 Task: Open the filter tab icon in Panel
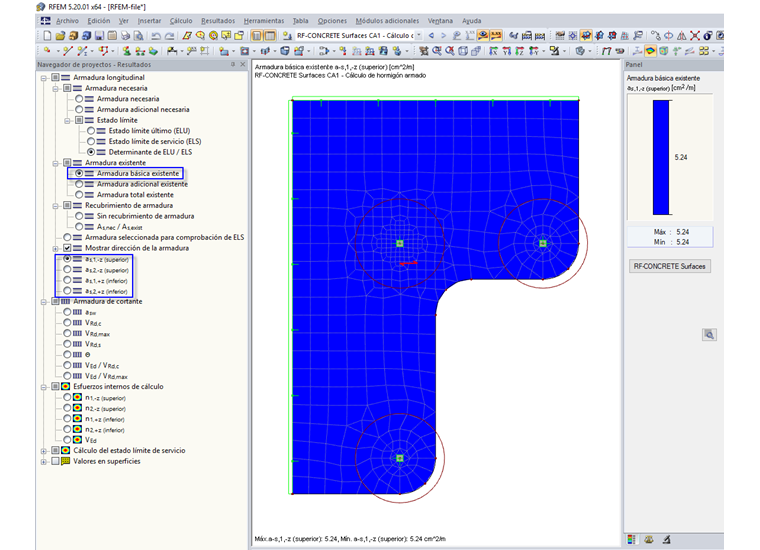(x=666, y=539)
